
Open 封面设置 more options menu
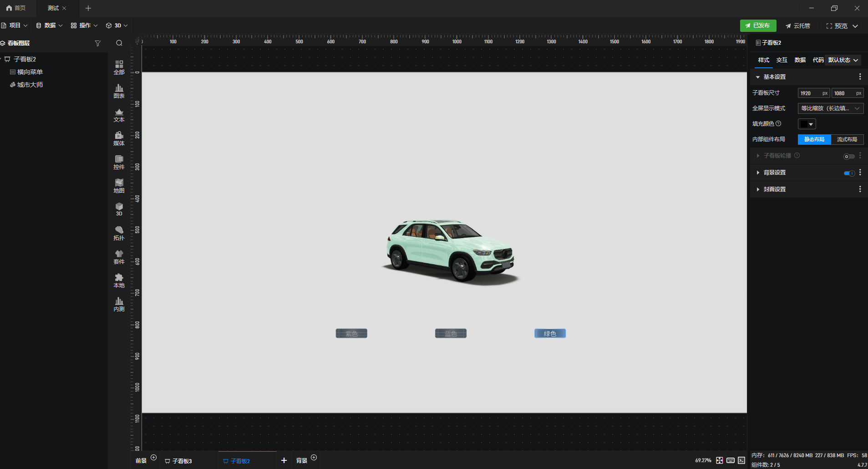click(x=860, y=189)
